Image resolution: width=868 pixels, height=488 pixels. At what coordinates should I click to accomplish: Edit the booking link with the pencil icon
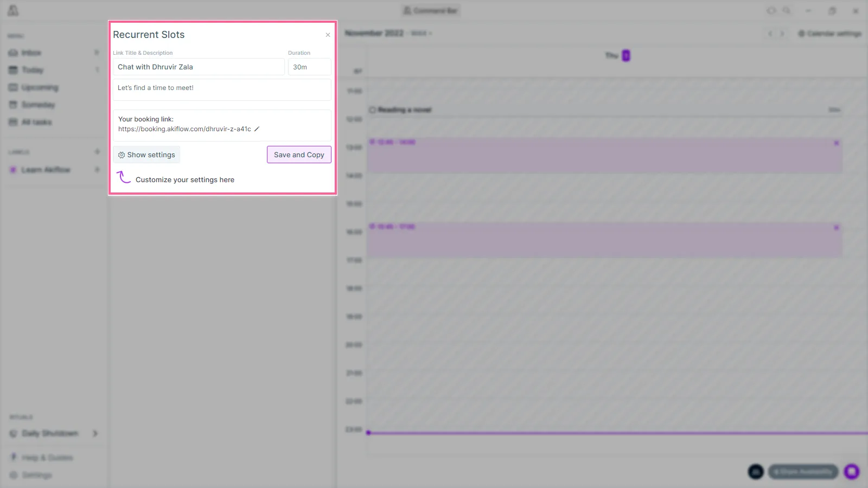[x=257, y=129]
